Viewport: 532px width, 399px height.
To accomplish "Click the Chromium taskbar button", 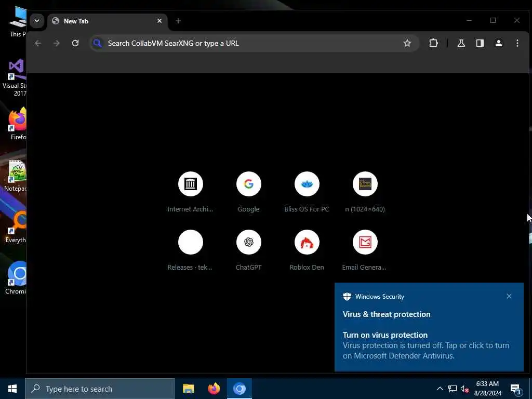I will 240,389.
